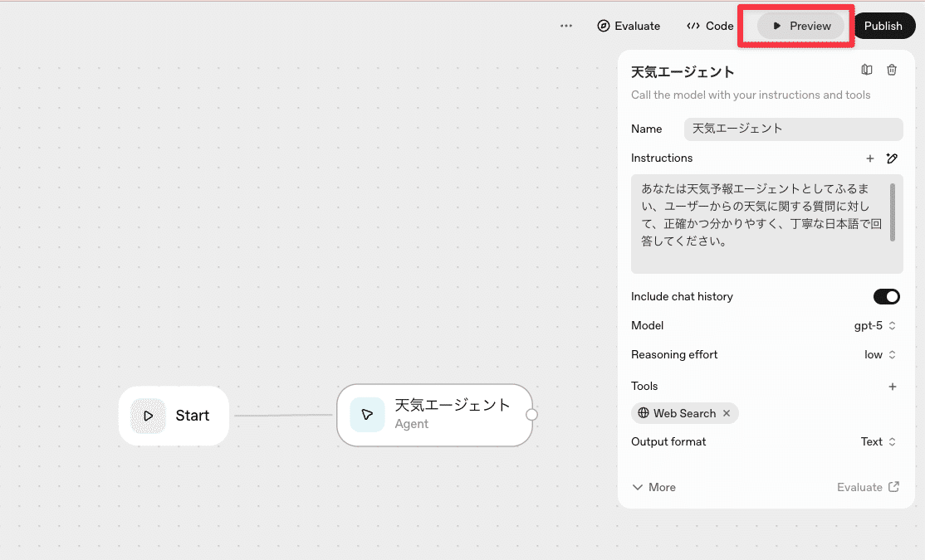Viewport: 925px width, 560px height.
Task: Click the Name input field
Action: tap(793, 129)
